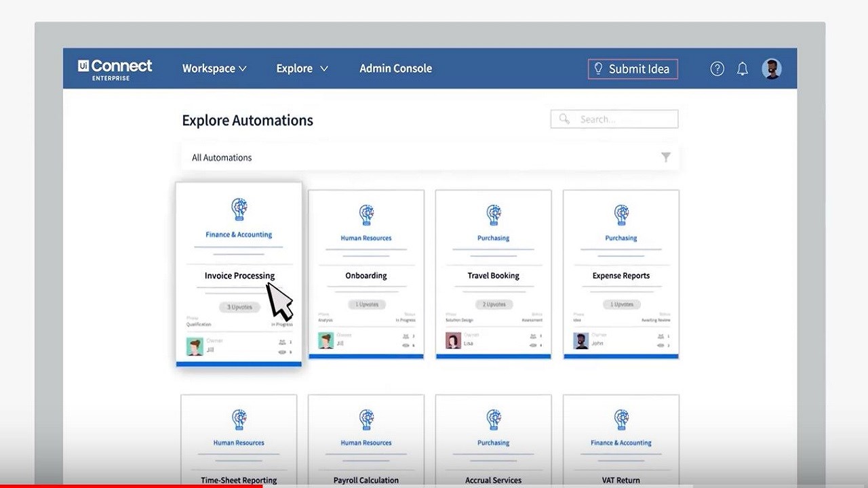Click the 'In Progress' status on Invoice Processing
868x488 pixels.
(282, 325)
